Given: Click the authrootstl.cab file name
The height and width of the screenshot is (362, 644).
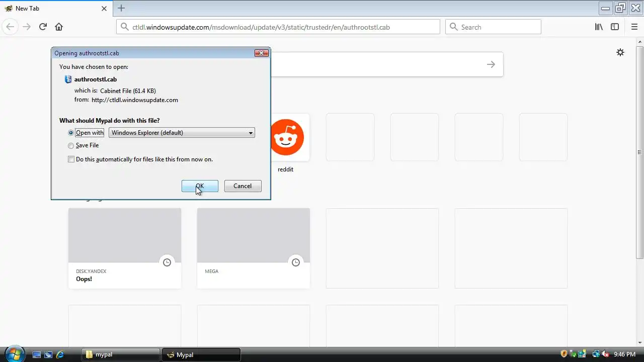Looking at the screenshot, I should coord(96,79).
